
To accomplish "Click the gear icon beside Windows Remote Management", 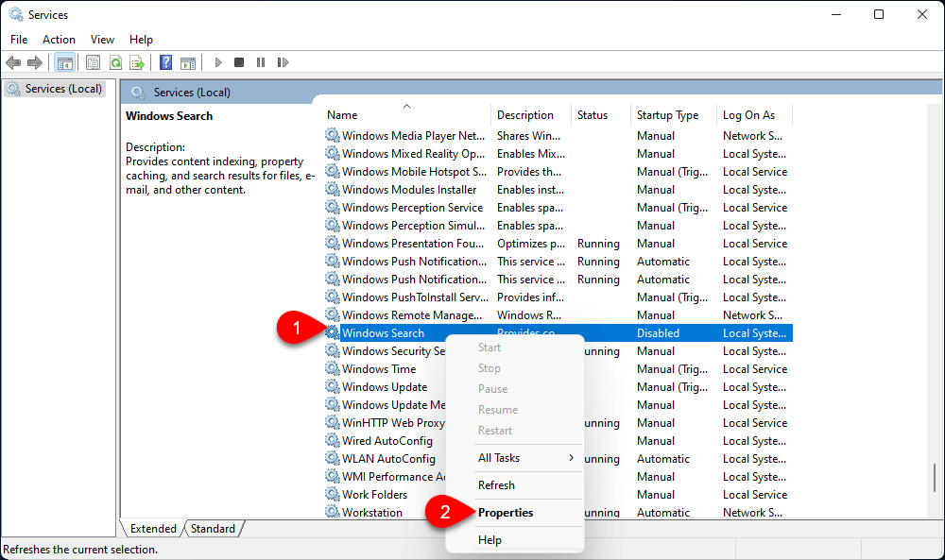I will coord(332,314).
